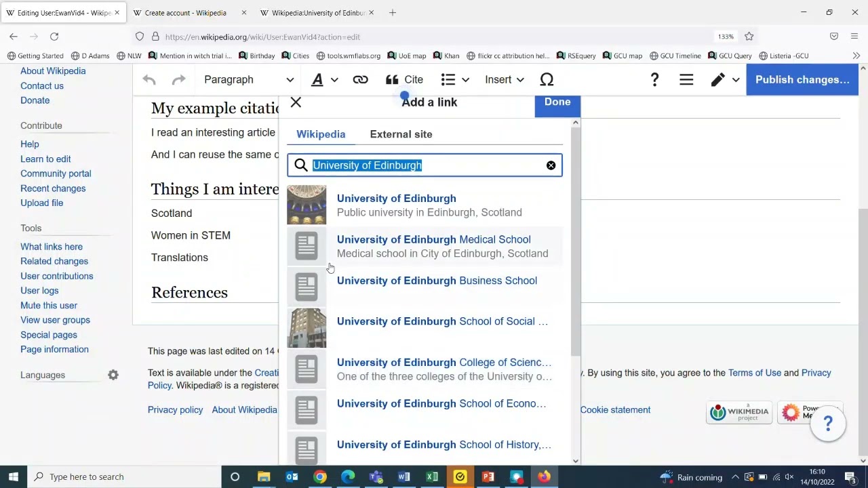The height and width of the screenshot is (488, 868).
Task: Open Chrome from taskbar
Action: (319, 476)
